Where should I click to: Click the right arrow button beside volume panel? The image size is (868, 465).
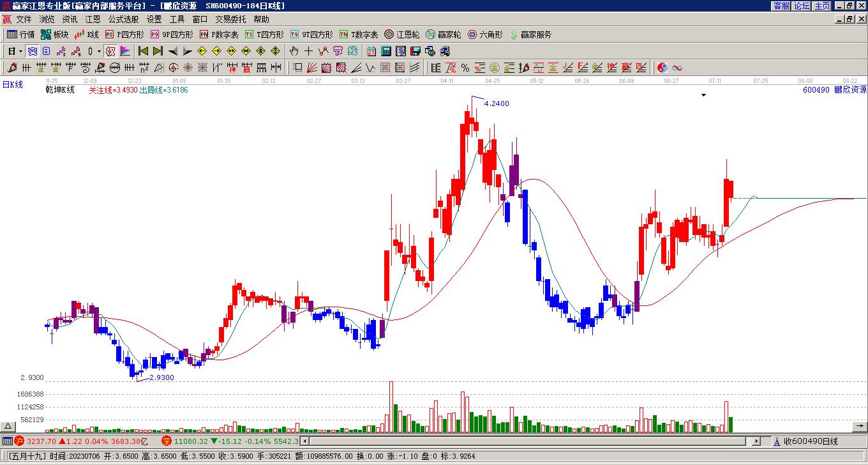click(x=859, y=427)
